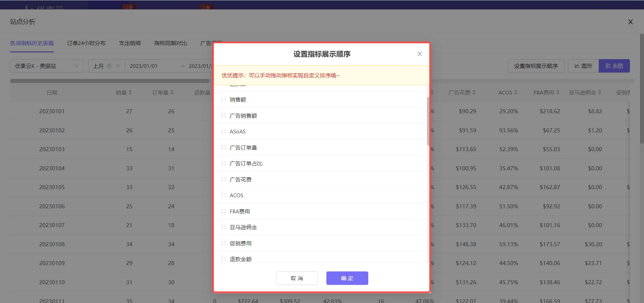Sort table by ACOS column arrows
Image resolution: width=644 pixels, height=303 pixels.
tap(516, 92)
